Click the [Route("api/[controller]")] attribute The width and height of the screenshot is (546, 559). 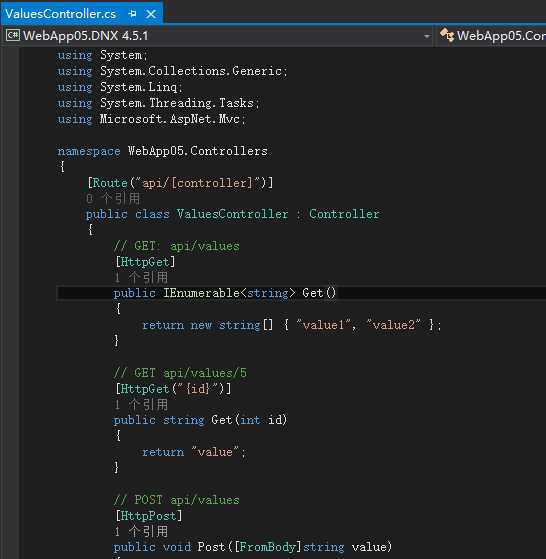pos(180,183)
